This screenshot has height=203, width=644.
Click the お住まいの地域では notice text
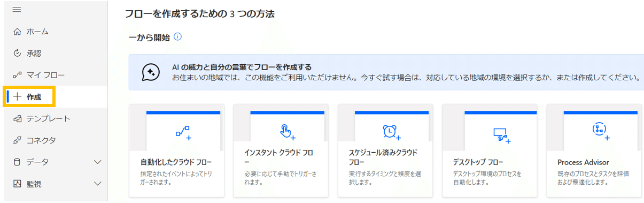pyautogui.click(x=406, y=78)
